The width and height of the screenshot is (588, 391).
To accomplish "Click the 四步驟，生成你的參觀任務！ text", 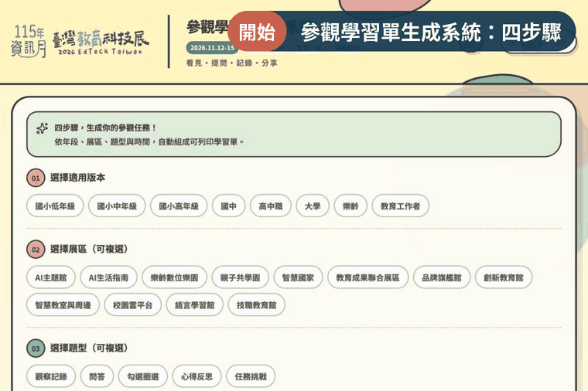I will pyautogui.click(x=105, y=127).
